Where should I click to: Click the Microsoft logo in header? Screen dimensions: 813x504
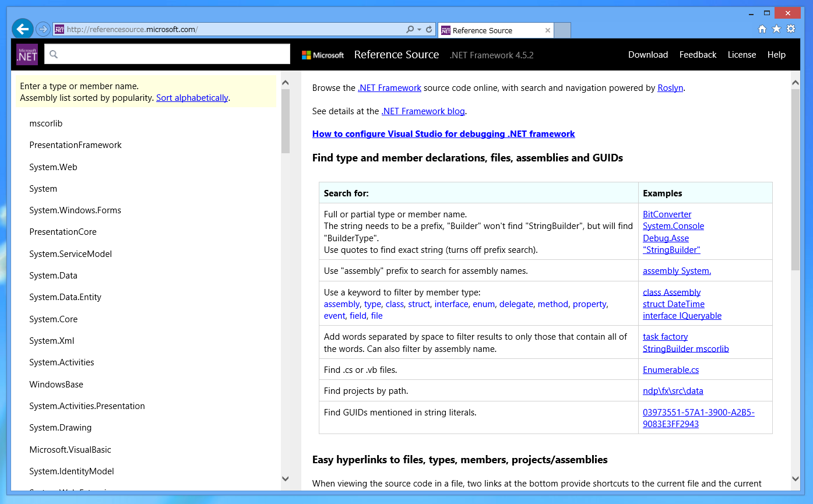click(x=323, y=55)
